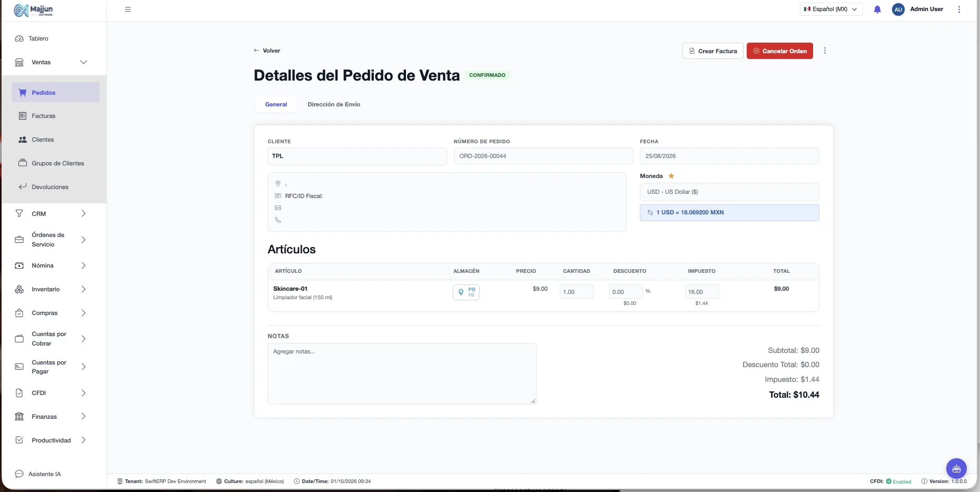Open the Español (MX) language dropdown

831,9
